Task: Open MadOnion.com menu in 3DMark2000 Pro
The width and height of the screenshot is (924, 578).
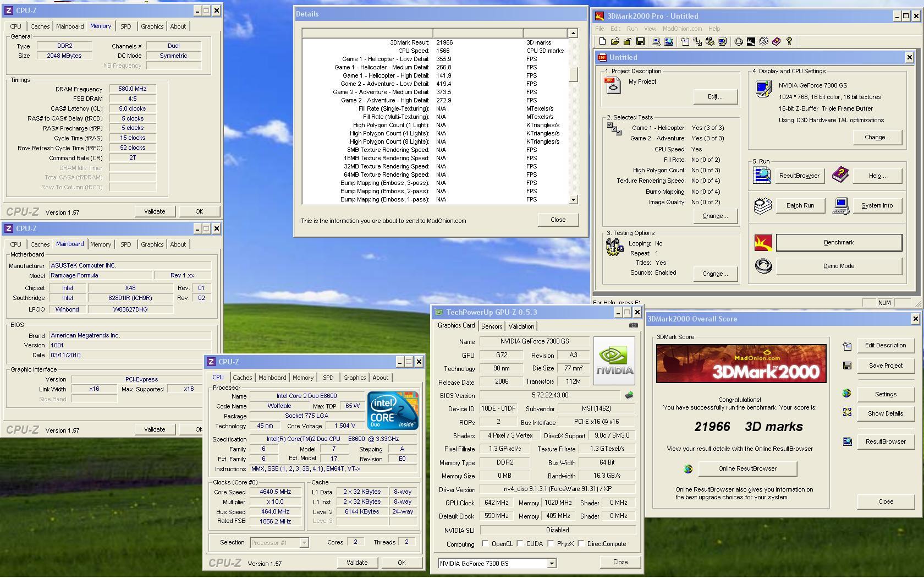Action: tap(682, 29)
